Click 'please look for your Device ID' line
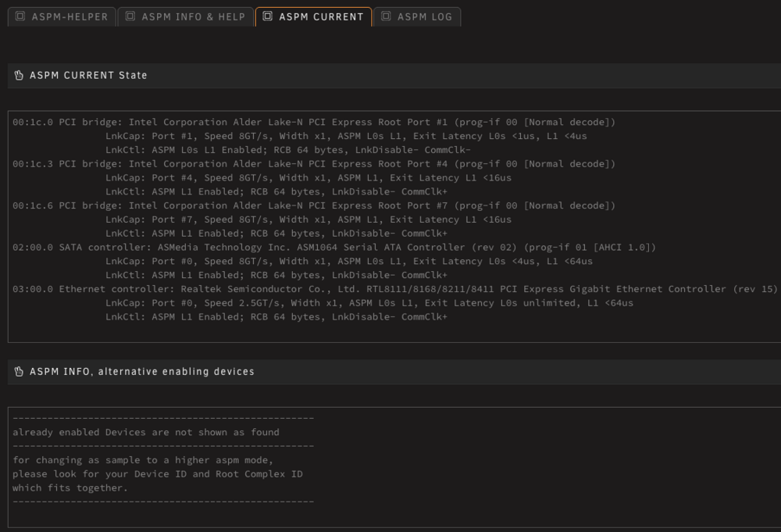Viewport: 781px width, 532px height. [x=158, y=474]
